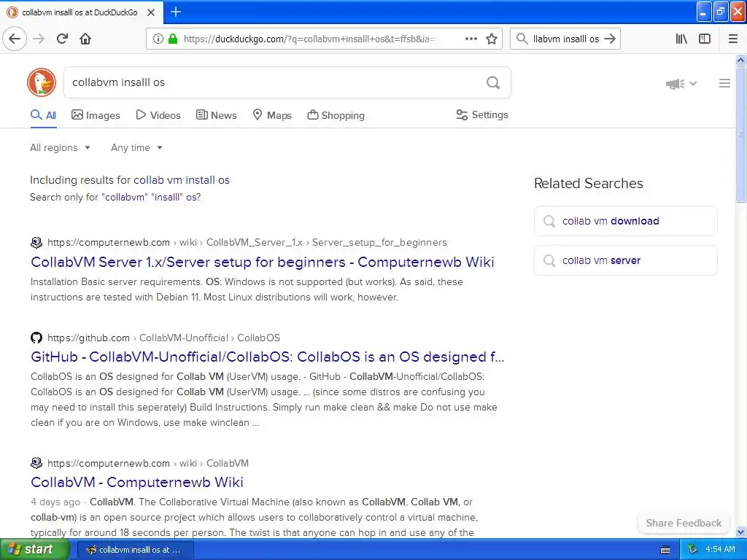Image resolution: width=747 pixels, height=560 pixels.
Task: Click favicon beside CollabVM wiki result
Action: click(36, 463)
